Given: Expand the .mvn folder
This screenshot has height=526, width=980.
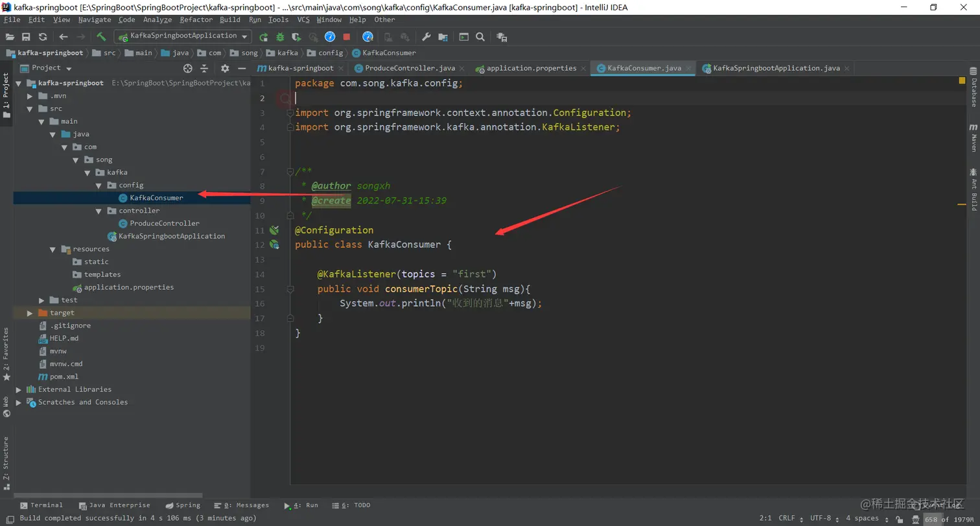Looking at the screenshot, I should (30, 96).
